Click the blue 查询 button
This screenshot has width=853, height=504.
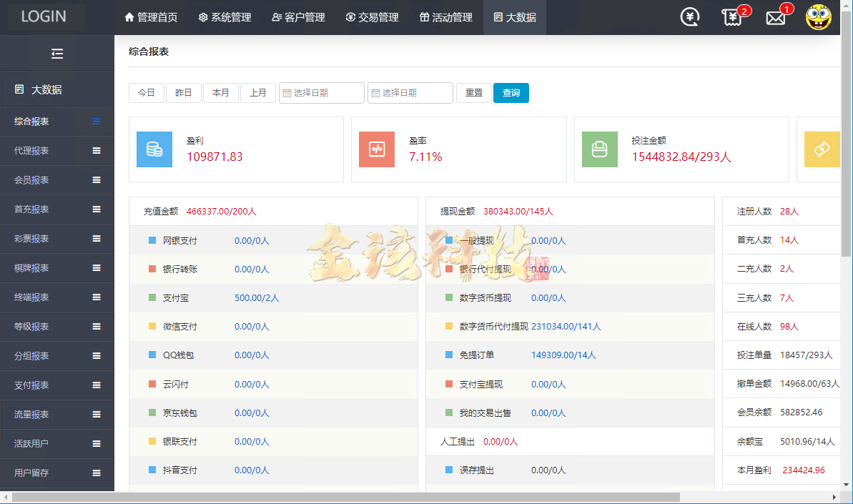(x=511, y=93)
